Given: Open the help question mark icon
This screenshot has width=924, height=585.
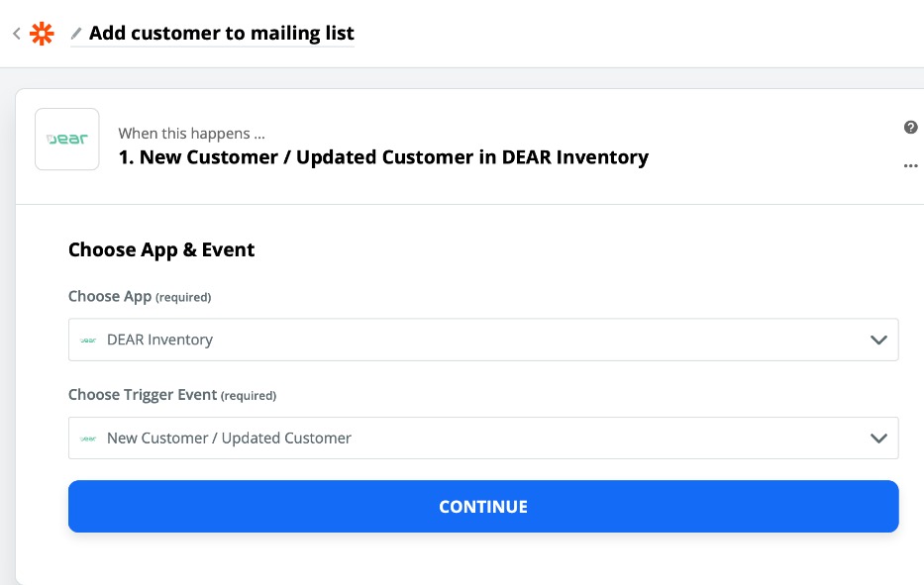Looking at the screenshot, I should 910,127.
